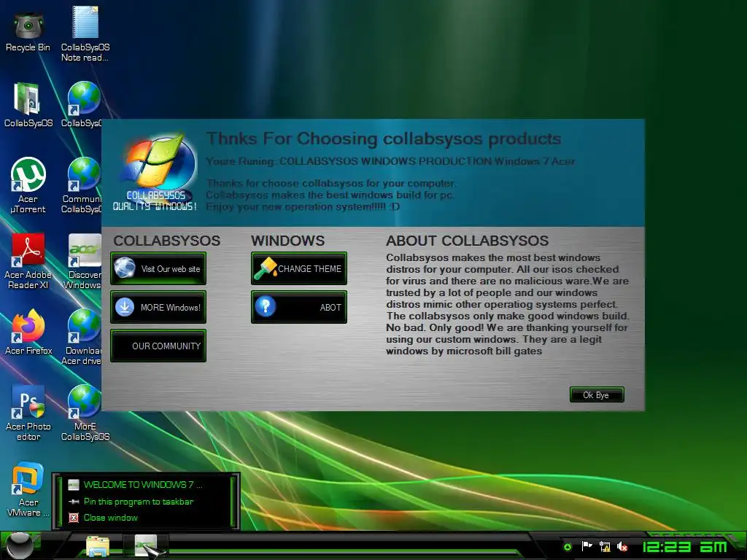Choose Pin this program to taskbar
The image size is (747, 560).
tap(139, 502)
